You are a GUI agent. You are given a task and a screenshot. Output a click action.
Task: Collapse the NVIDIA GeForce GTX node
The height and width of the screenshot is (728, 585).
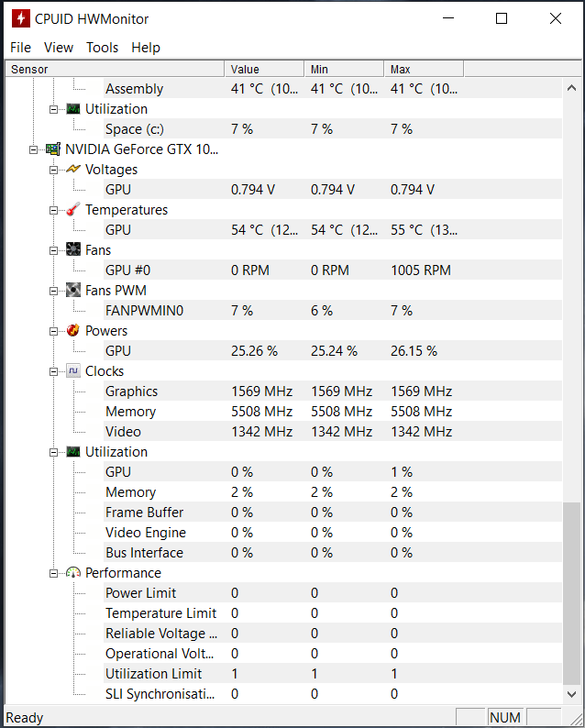[x=34, y=149]
